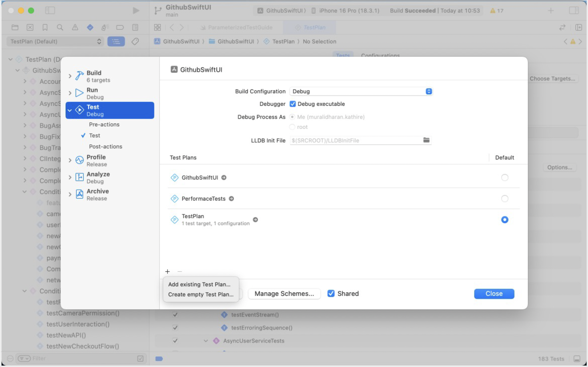
Task: Collapse the Test section in scheme sidebar
Action: [x=70, y=110]
